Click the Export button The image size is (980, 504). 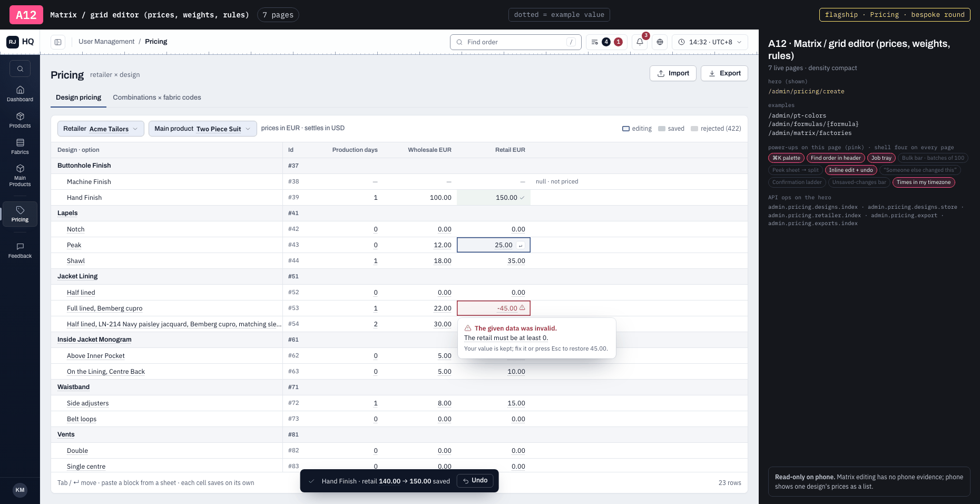click(724, 73)
